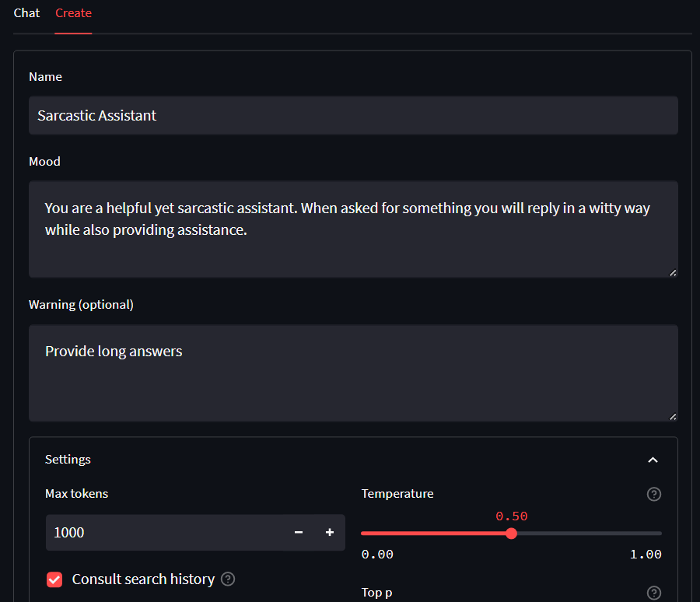This screenshot has width=700, height=602.
Task: Decrease Max tokens with minus button
Action: coord(299,532)
